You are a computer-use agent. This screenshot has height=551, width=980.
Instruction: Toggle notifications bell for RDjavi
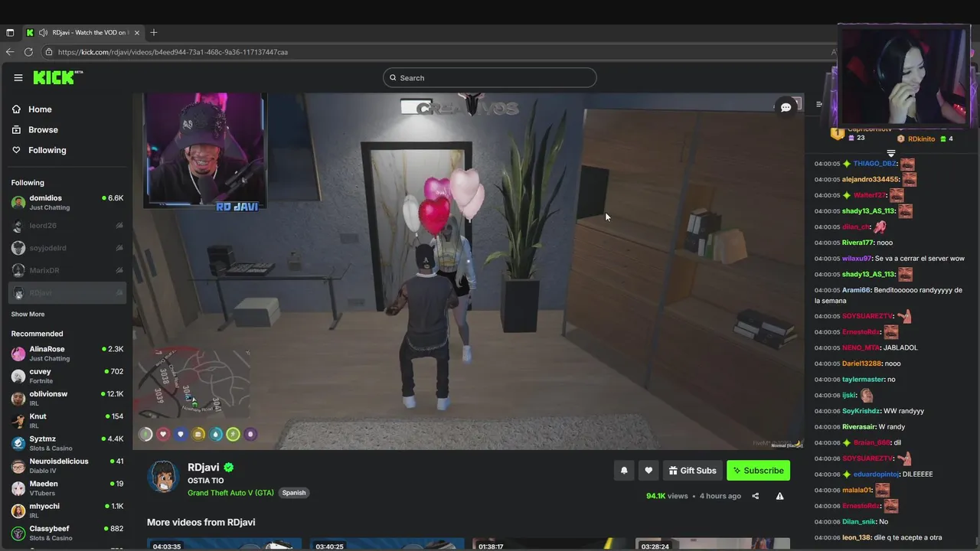pyautogui.click(x=624, y=471)
